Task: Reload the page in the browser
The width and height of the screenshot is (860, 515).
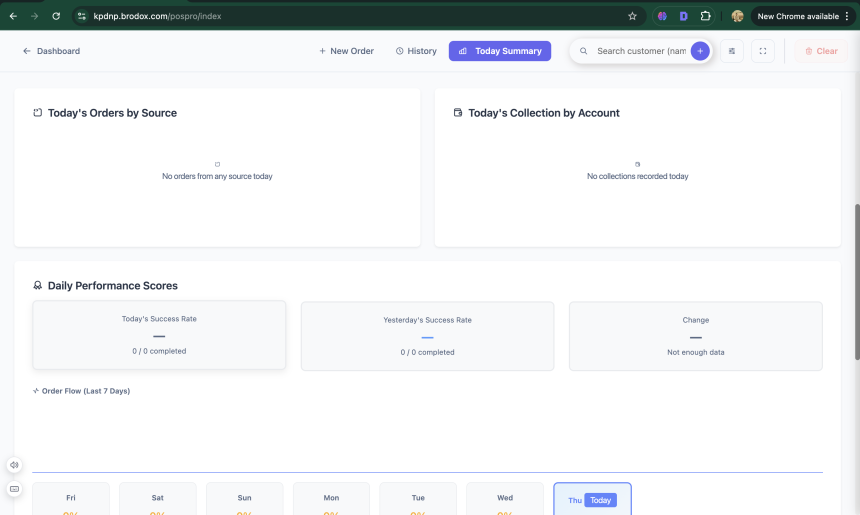Action: tap(56, 16)
